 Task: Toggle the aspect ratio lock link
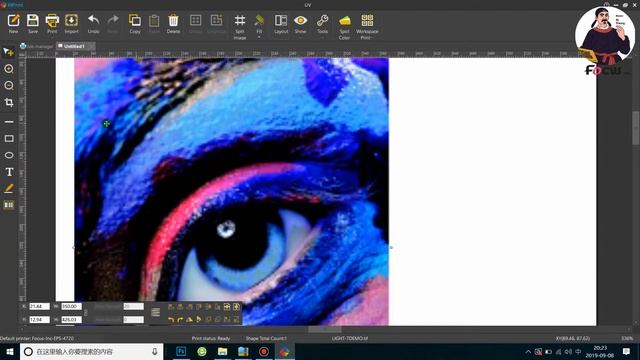tap(85, 313)
